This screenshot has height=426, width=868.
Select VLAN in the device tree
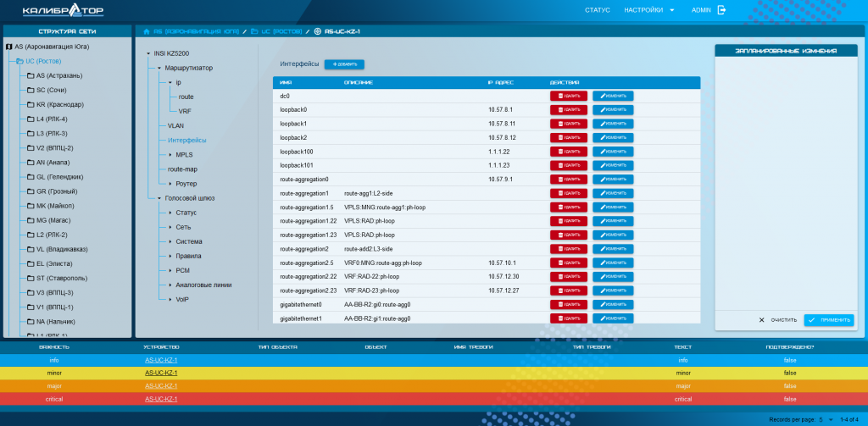tap(176, 125)
